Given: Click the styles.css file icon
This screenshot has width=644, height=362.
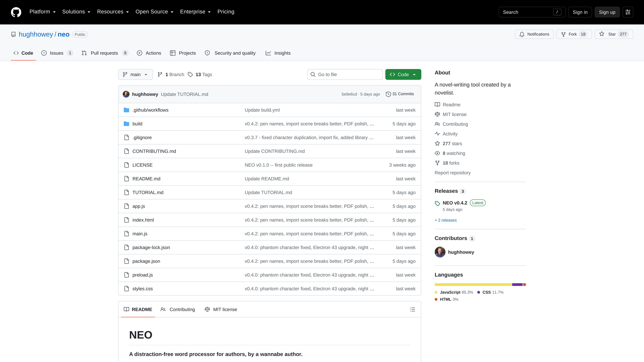Looking at the screenshot, I should (x=126, y=289).
